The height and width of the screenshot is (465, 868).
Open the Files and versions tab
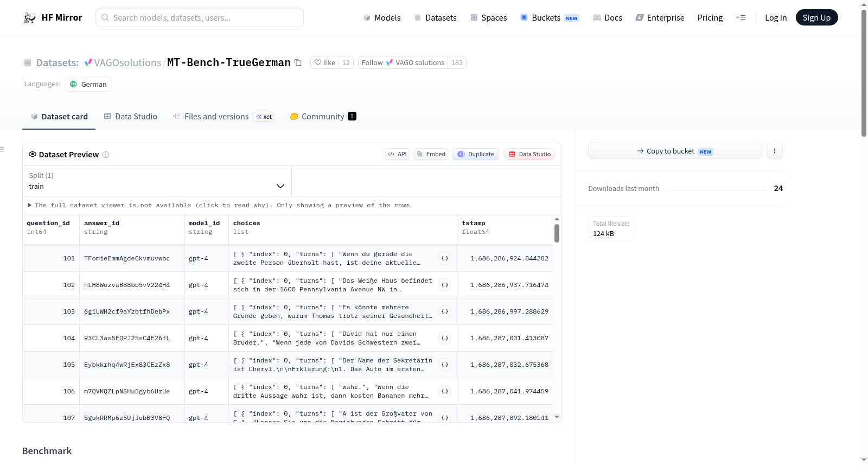point(224,116)
